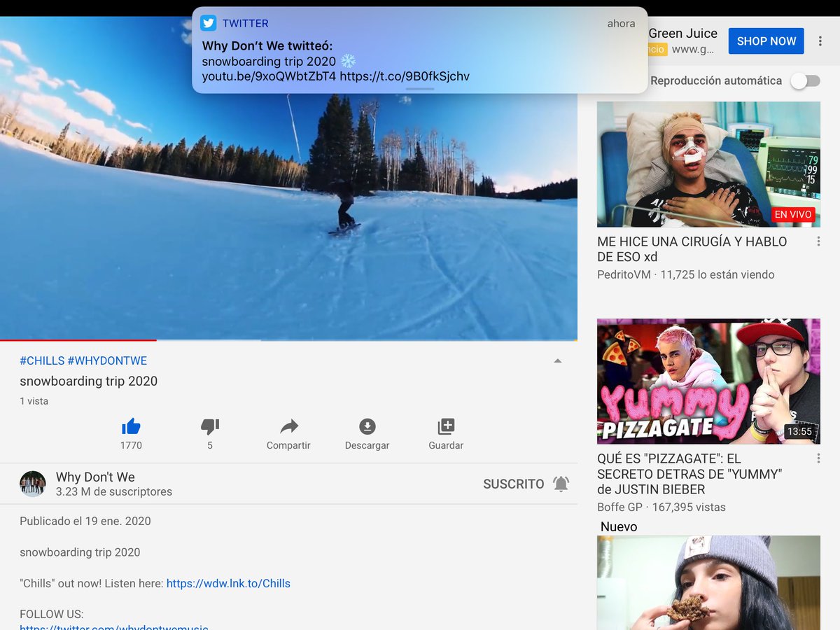Viewport: 840px width, 630px height.
Task: Tap the dislike thumbs-down icon
Action: coord(210,426)
